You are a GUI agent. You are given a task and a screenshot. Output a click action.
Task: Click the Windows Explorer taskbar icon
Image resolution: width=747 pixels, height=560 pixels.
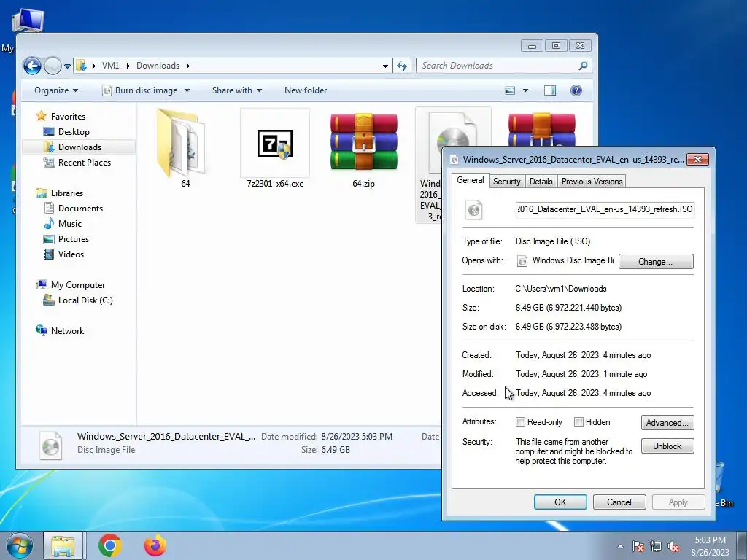63,546
